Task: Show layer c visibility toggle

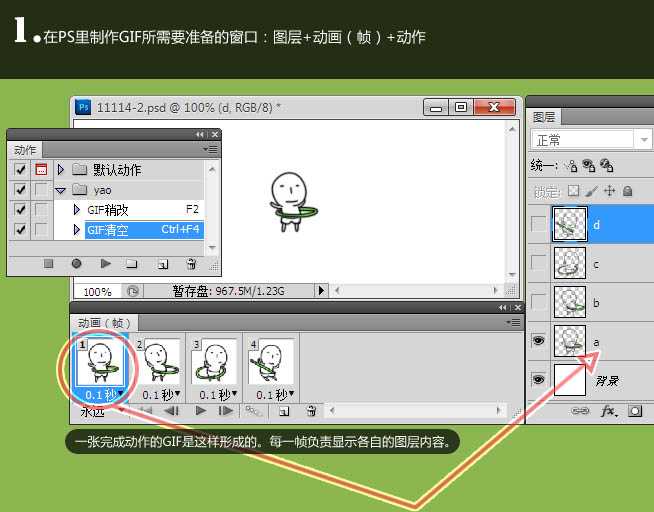Action: (x=538, y=263)
